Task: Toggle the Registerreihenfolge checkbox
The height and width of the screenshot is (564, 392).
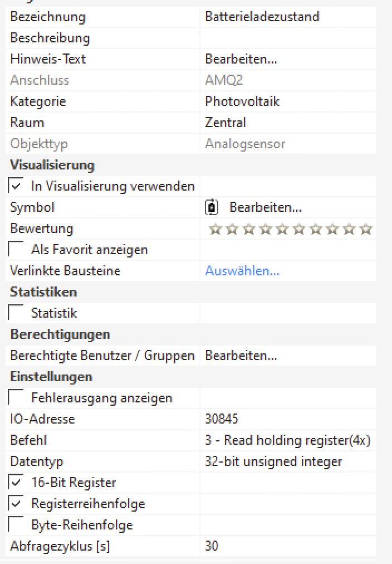Action: tap(16, 504)
